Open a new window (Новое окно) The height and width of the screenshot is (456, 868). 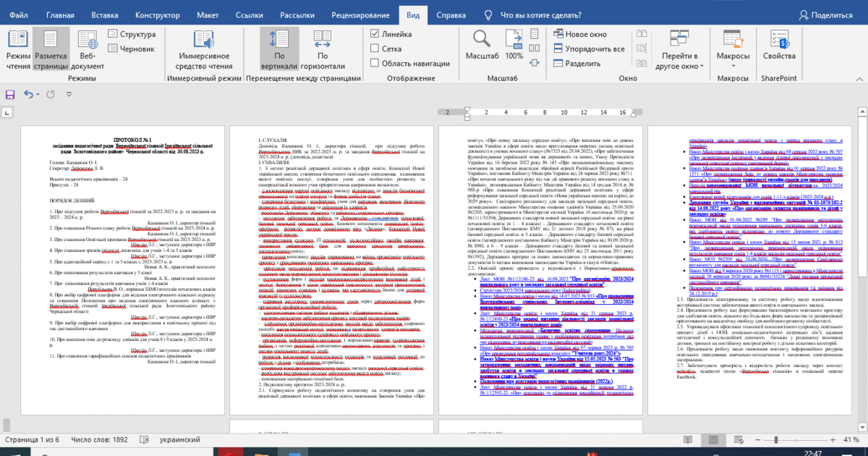coord(580,34)
